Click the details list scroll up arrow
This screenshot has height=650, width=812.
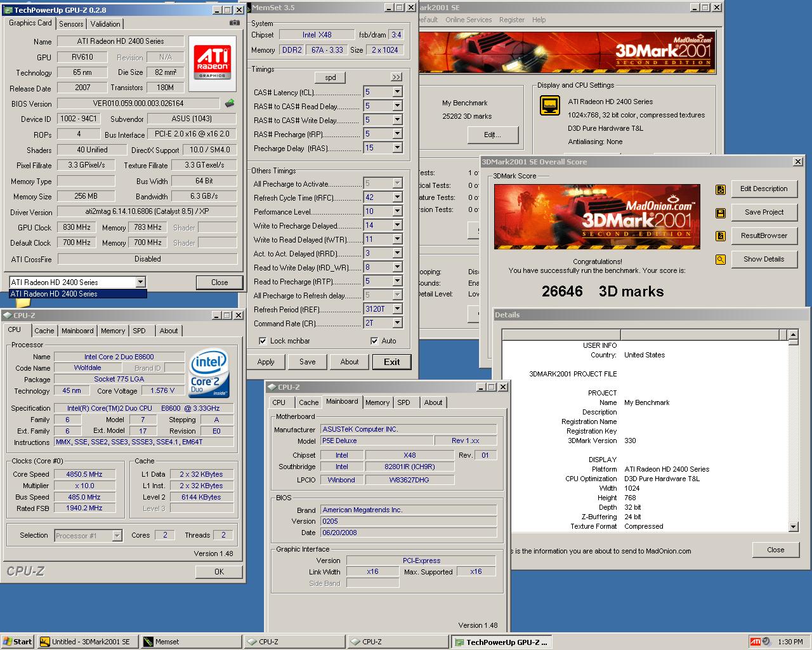pos(793,335)
